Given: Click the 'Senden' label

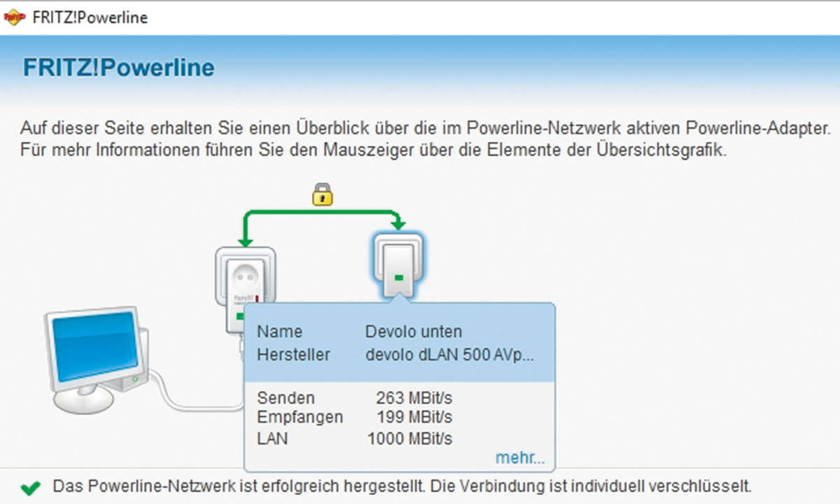Looking at the screenshot, I should pos(286,398).
